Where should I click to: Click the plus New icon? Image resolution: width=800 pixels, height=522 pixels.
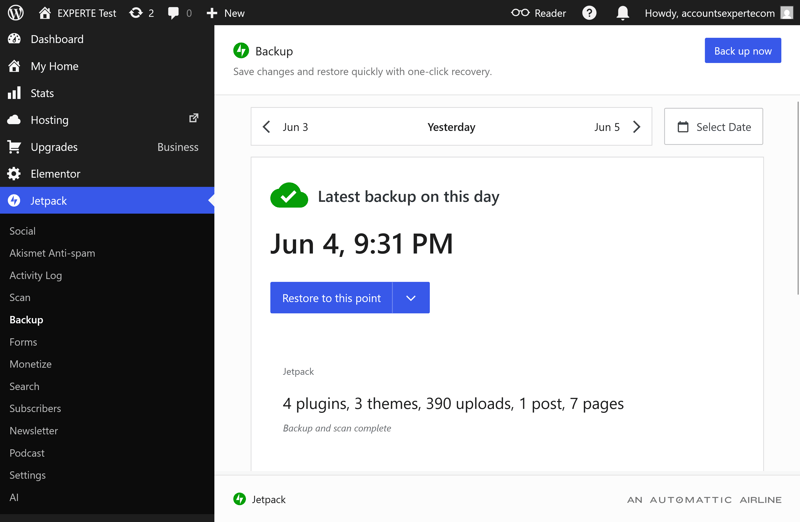pos(212,13)
